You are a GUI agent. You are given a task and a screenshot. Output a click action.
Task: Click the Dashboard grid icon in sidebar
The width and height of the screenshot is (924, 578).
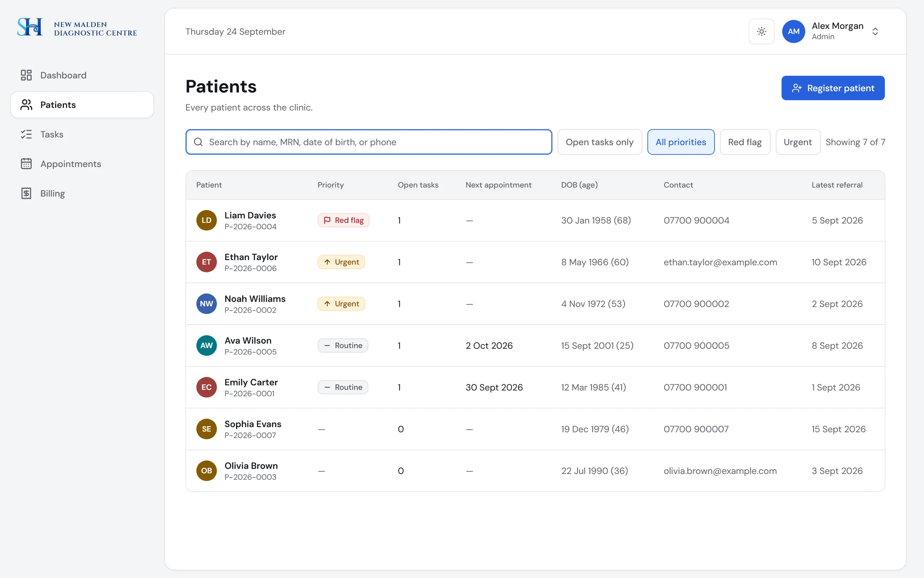[26, 75]
